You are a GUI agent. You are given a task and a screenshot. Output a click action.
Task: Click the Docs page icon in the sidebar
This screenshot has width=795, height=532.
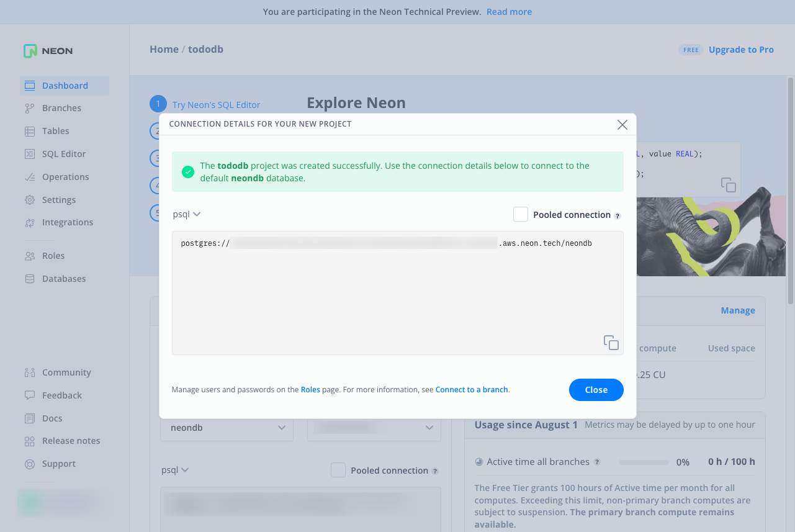[30, 418]
